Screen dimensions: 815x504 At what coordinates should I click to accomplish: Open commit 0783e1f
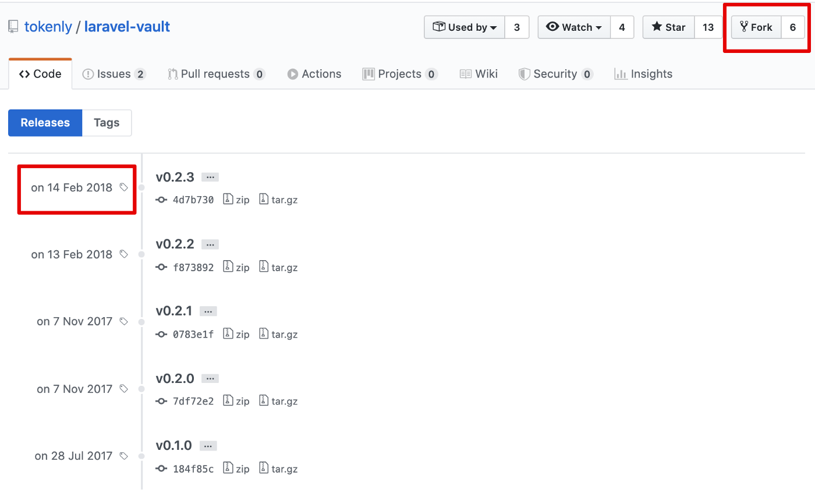tap(193, 334)
